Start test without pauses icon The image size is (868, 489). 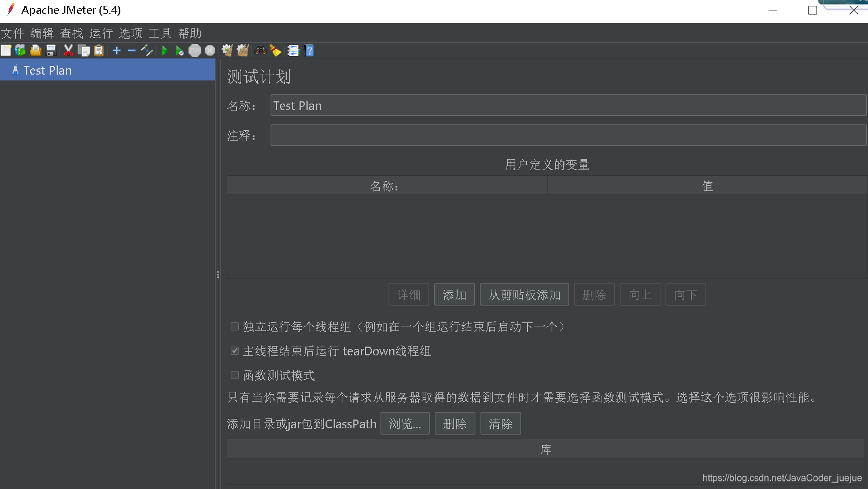click(180, 50)
